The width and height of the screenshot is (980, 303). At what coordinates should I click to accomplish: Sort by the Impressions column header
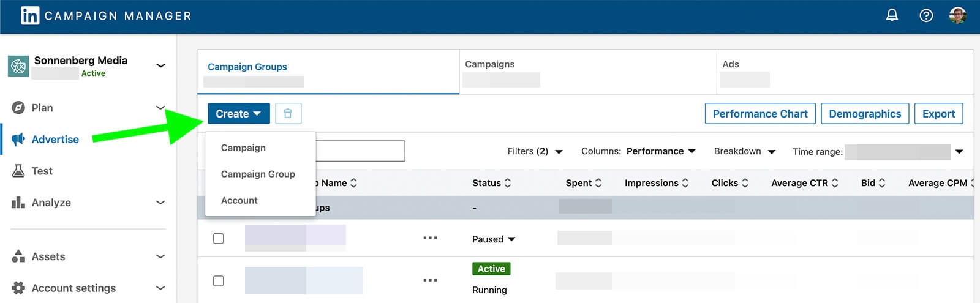656,183
